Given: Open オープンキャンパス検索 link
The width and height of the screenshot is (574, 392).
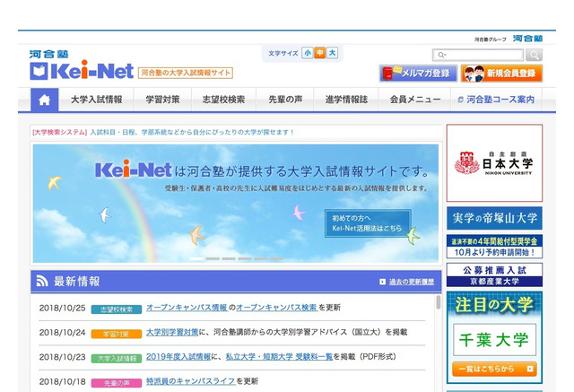Looking at the screenshot, I should (x=276, y=308).
